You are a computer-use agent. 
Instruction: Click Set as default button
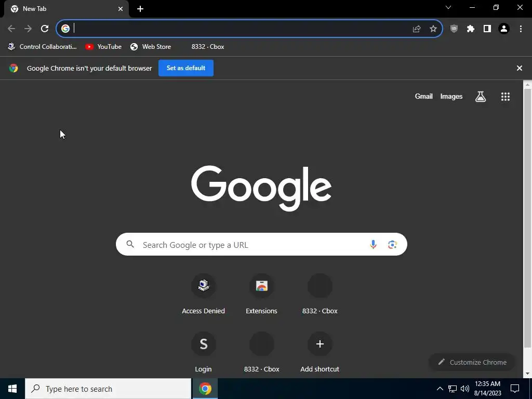click(x=186, y=68)
